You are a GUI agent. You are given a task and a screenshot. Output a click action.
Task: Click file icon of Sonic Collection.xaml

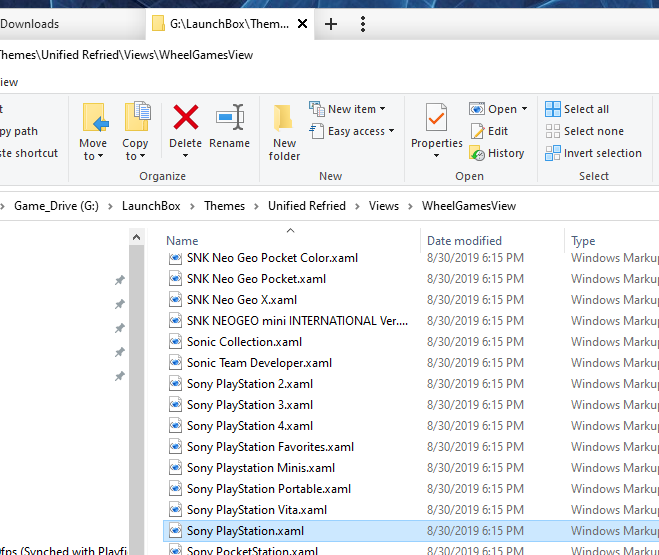pyautogui.click(x=175, y=342)
